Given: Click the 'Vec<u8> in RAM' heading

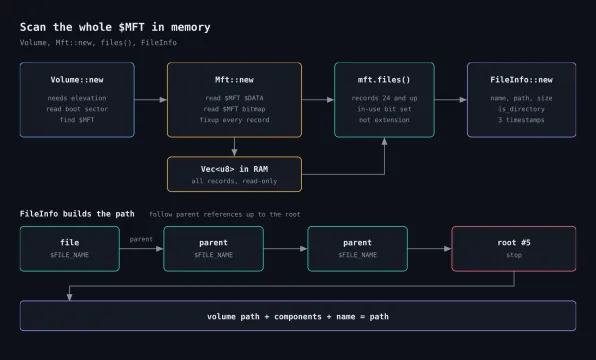Looking at the screenshot, I should pos(234,169).
